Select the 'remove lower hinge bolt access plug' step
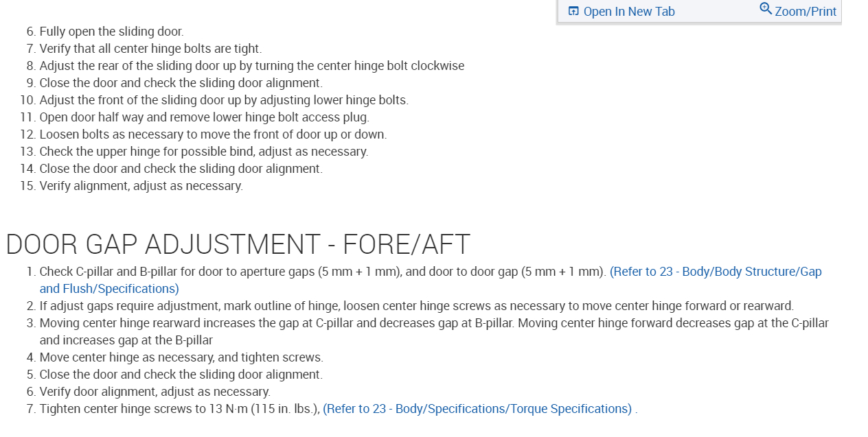Viewport: 868px width, 437px height. pos(204,117)
